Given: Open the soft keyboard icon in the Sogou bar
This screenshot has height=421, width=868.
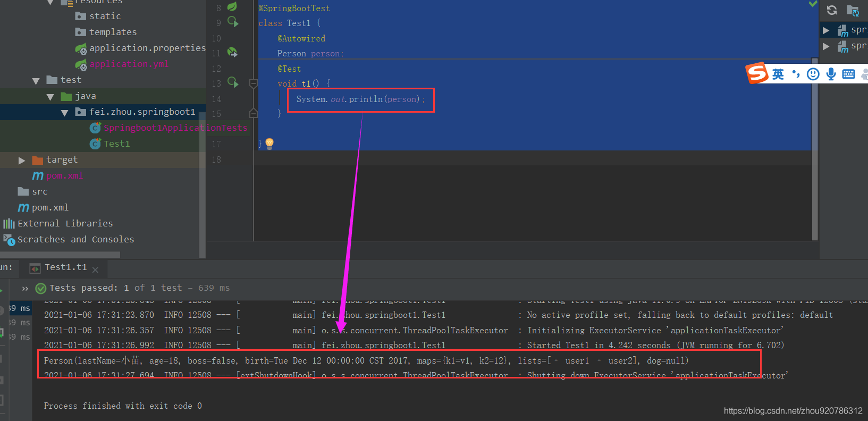Looking at the screenshot, I should click(x=849, y=74).
